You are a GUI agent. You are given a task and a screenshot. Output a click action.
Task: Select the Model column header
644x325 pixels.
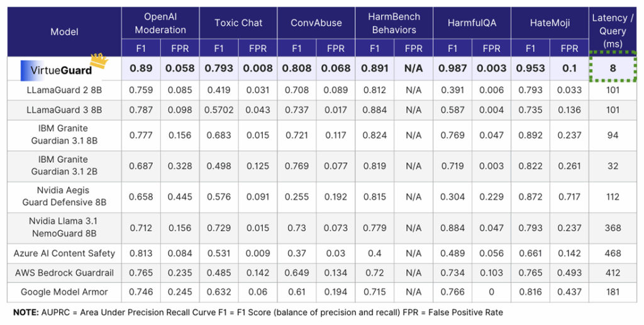tap(65, 32)
